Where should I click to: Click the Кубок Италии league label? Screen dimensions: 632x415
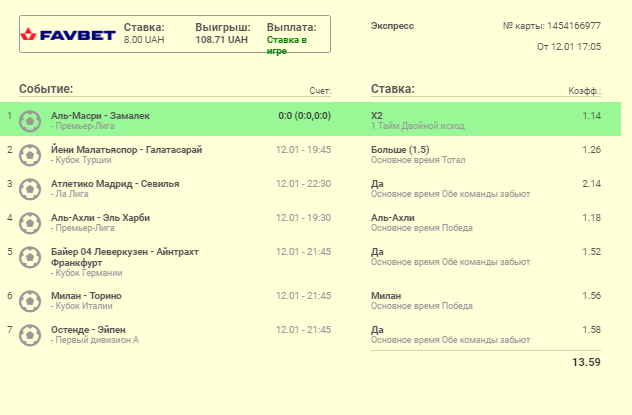tap(82, 306)
